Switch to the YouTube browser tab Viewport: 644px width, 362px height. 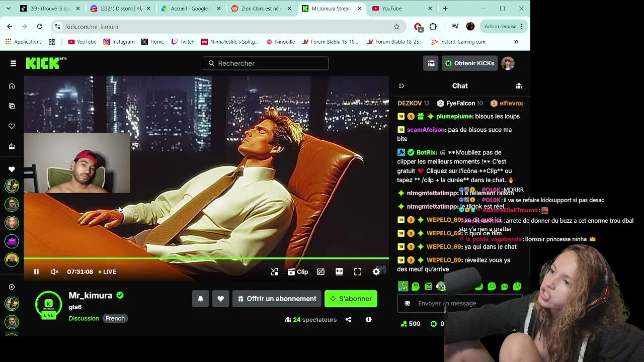click(x=401, y=9)
